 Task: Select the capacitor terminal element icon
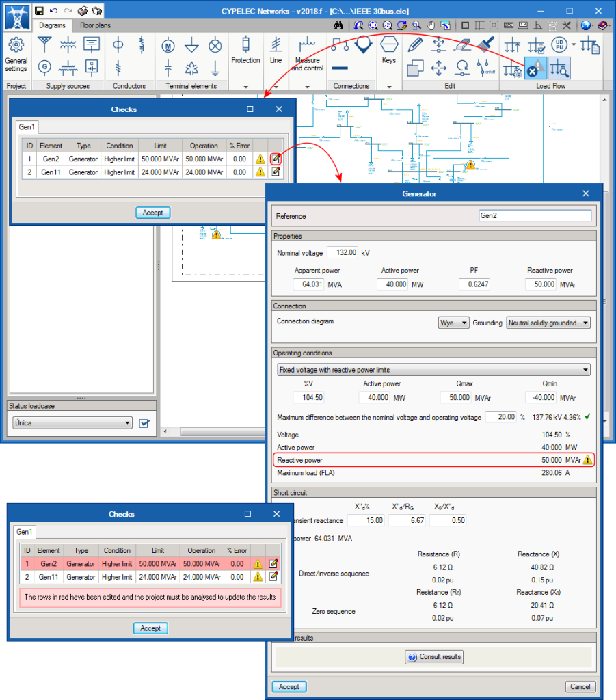[168, 68]
